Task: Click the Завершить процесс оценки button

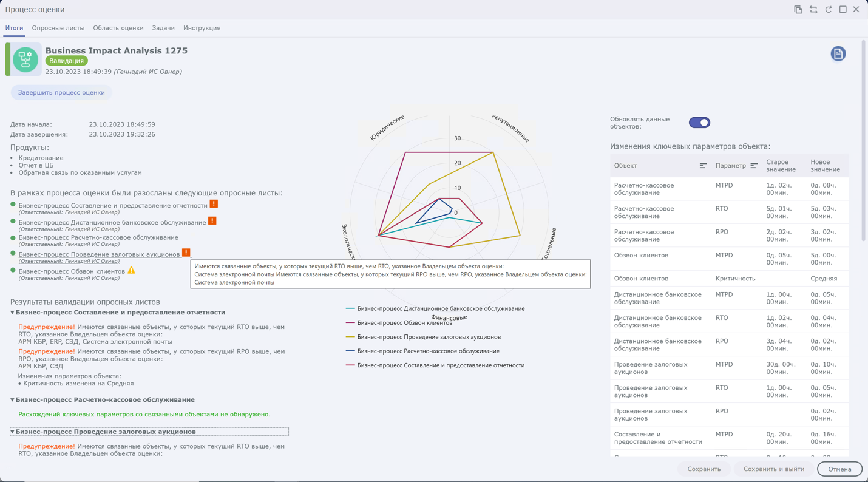Action: [61, 93]
